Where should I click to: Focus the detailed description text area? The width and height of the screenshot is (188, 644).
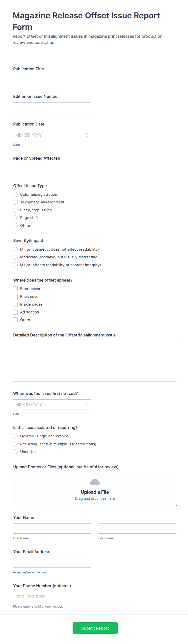click(x=95, y=361)
